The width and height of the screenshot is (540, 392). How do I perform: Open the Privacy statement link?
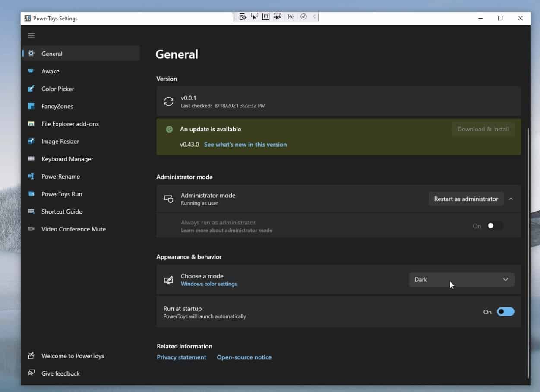pyautogui.click(x=181, y=357)
